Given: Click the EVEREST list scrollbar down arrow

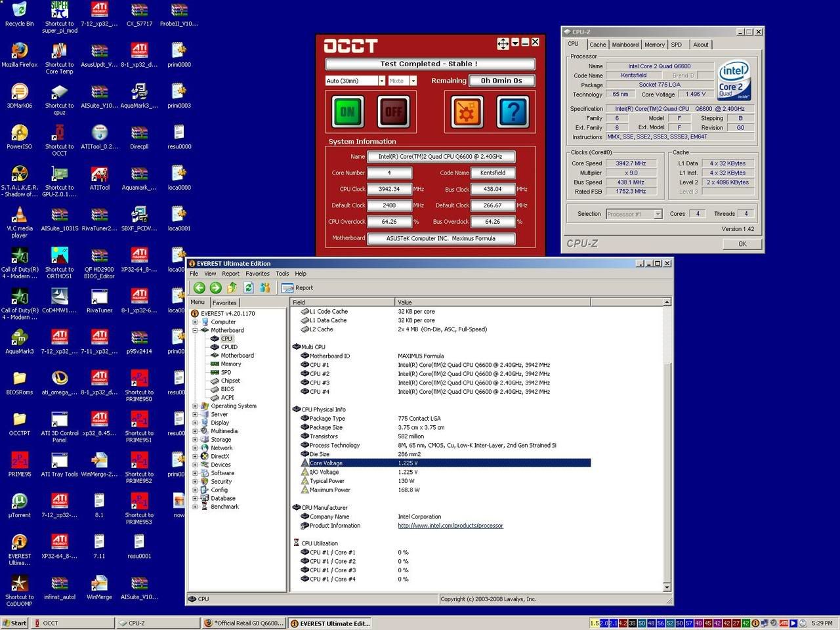Looking at the screenshot, I should 667,587.
